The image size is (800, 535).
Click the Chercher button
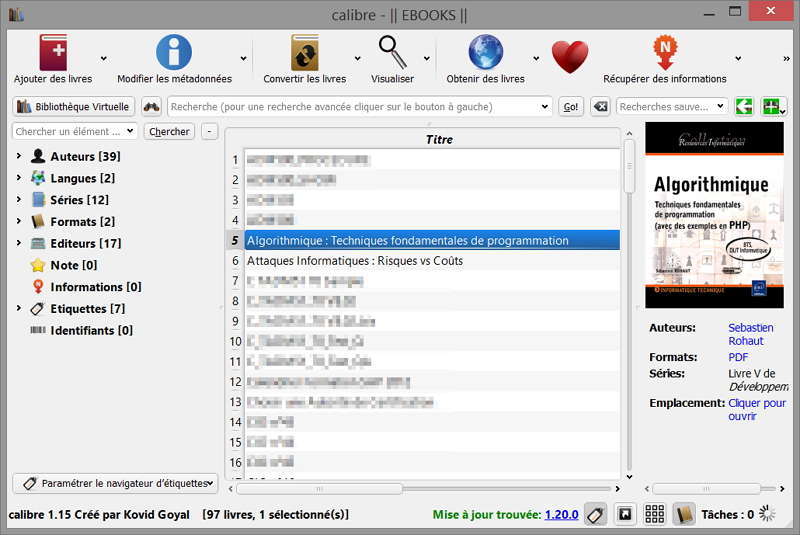pos(169,132)
